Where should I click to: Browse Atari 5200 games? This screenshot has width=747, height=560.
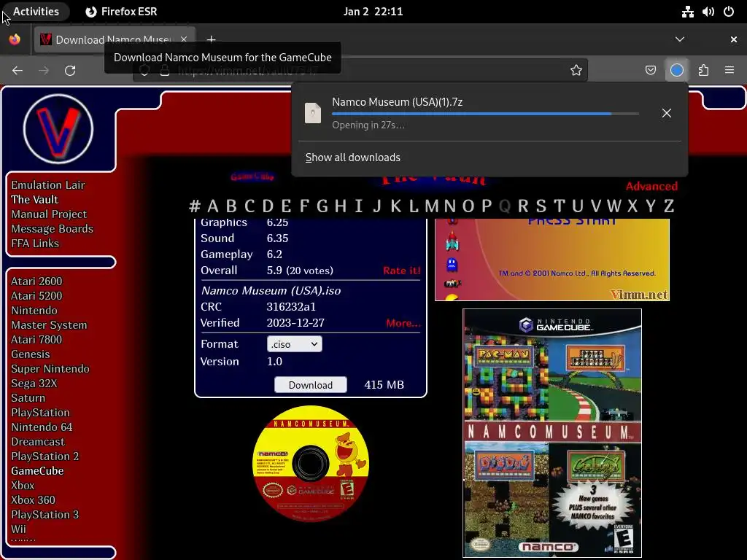click(x=36, y=296)
